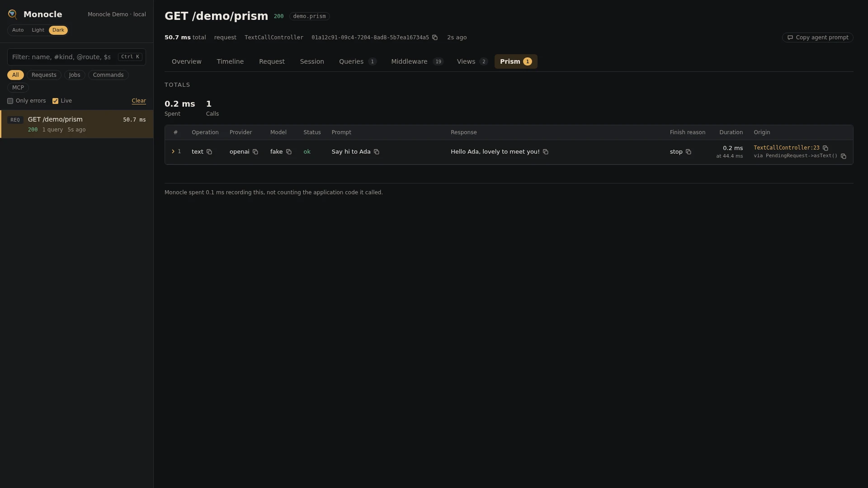Select the Prism tab
Image resolution: width=868 pixels, height=488 pixels.
[516, 61]
